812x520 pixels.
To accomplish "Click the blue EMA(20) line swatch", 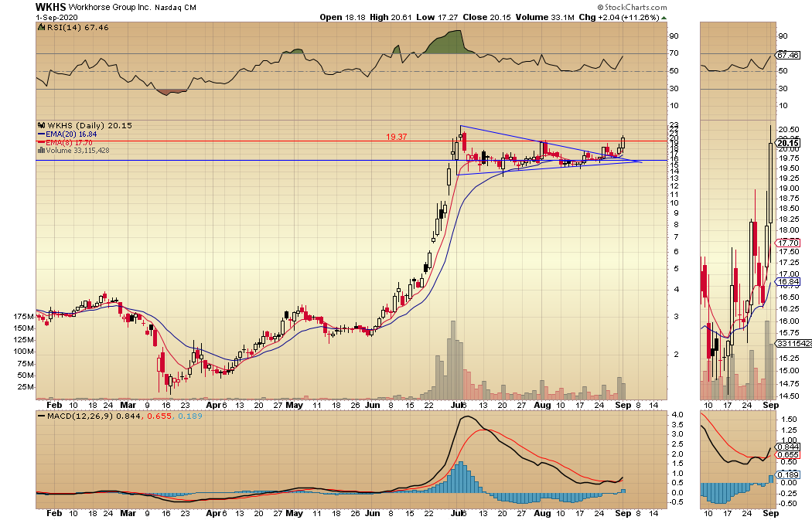I will click(42, 134).
